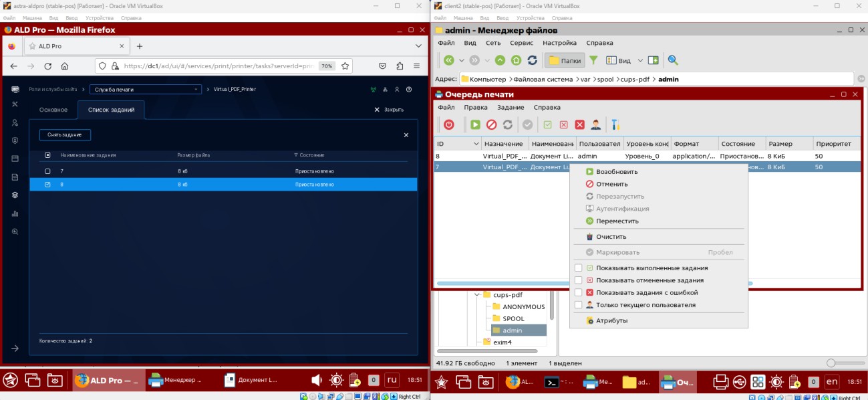
Task: Click the file manager back navigation icon
Action: 449,60
